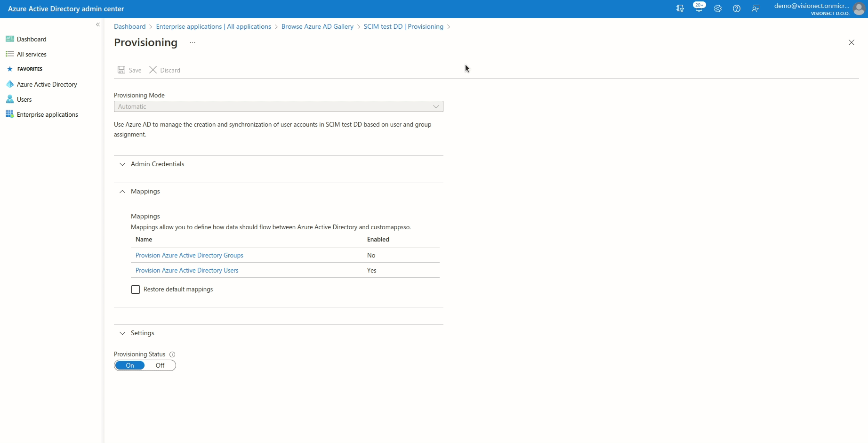Collapse the Mappings section

tap(145, 192)
